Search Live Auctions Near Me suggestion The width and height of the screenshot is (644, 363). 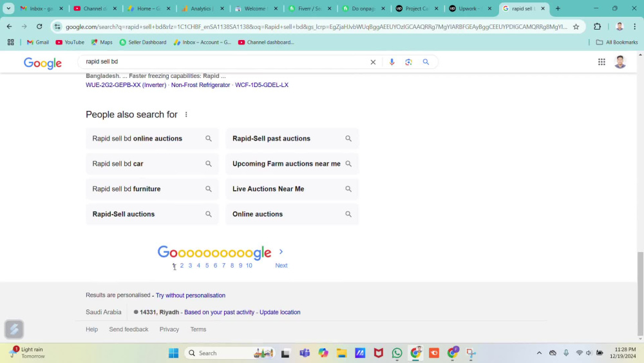292,189
